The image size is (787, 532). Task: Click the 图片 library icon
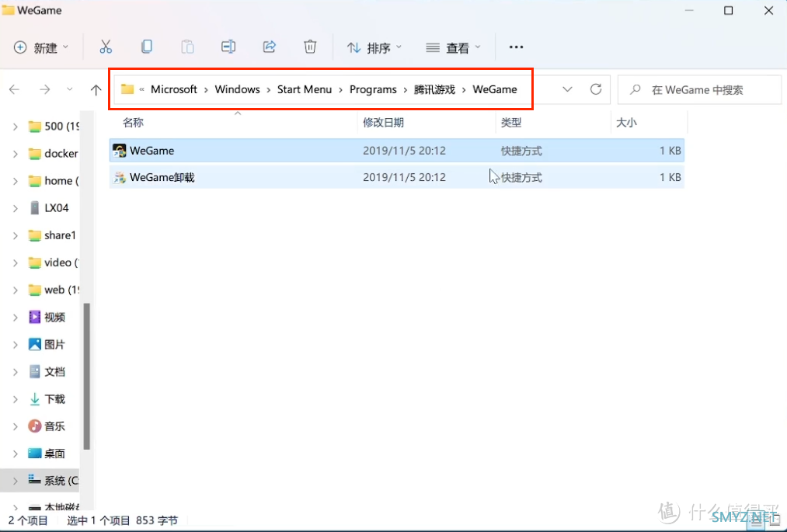pyautogui.click(x=35, y=344)
